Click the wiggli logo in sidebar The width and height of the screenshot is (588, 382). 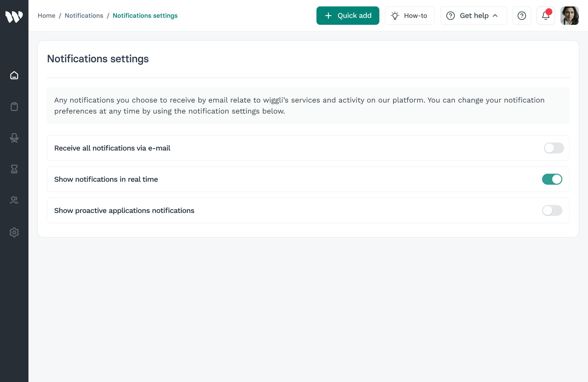coord(14,17)
